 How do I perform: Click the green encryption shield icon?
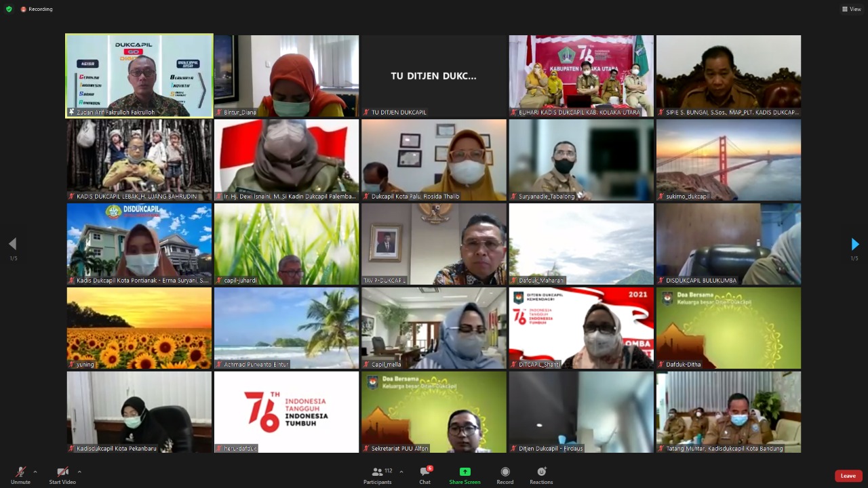[9, 9]
